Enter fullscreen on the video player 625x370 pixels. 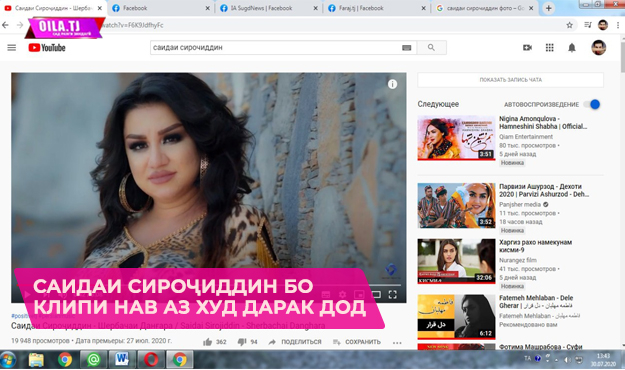393,294
